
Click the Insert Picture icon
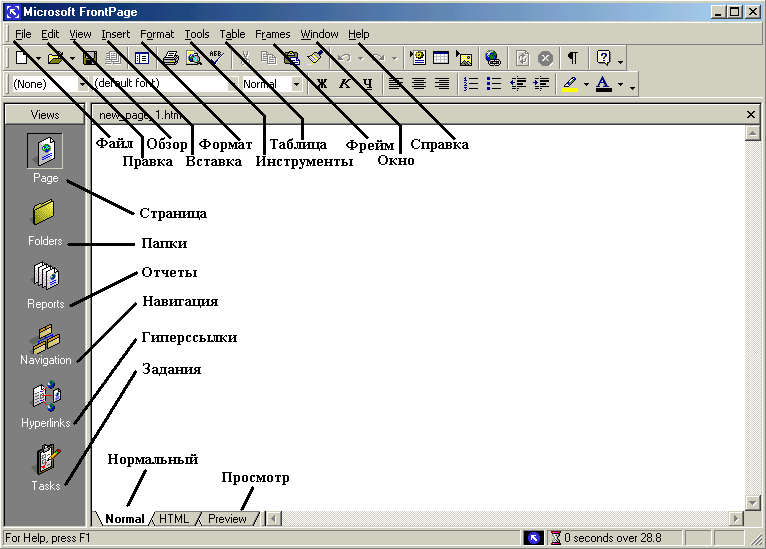click(x=464, y=58)
